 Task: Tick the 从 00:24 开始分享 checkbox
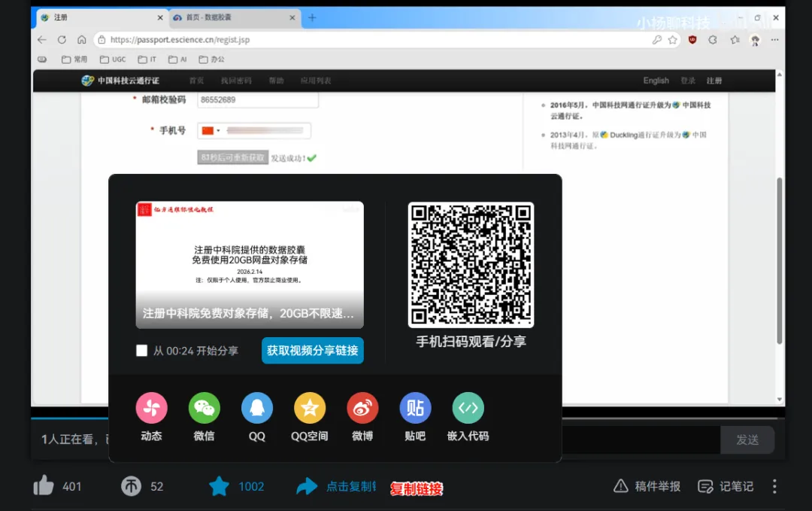pos(141,351)
